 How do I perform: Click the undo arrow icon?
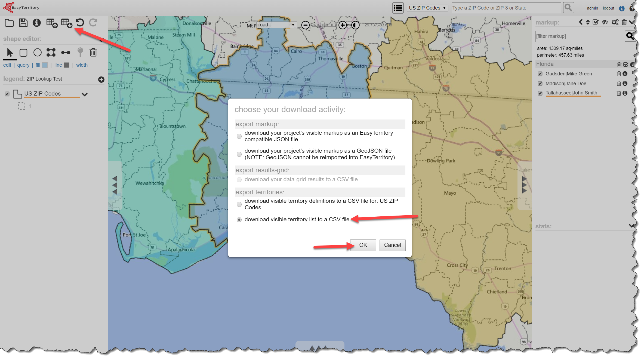80,23
